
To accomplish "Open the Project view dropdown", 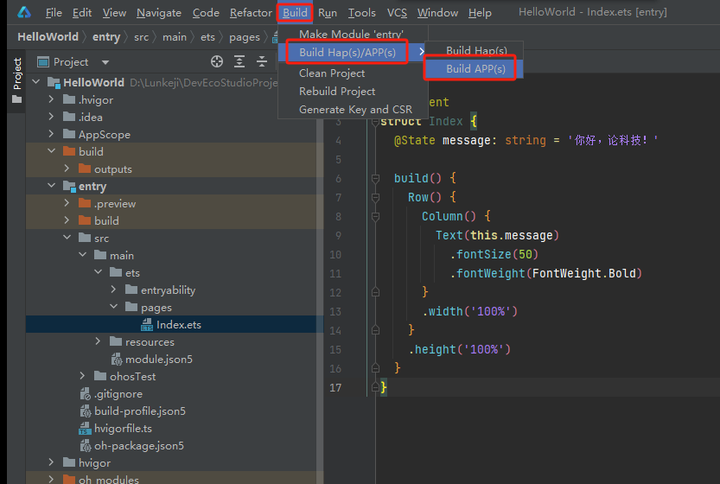I will [x=105, y=62].
